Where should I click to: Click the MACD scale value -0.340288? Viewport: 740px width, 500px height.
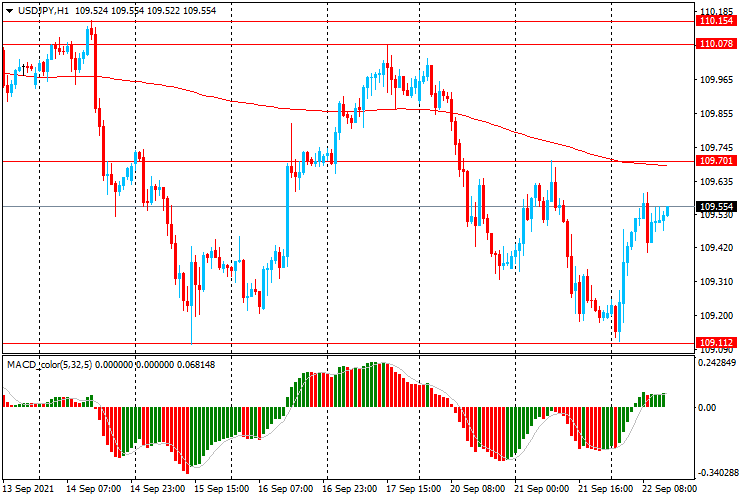tap(717, 473)
